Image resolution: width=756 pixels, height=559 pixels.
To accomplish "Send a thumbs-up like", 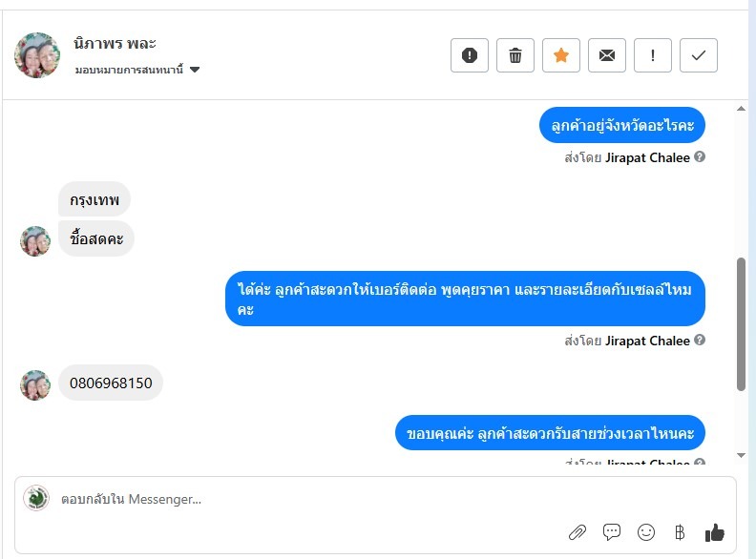I will (x=714, y=532).
